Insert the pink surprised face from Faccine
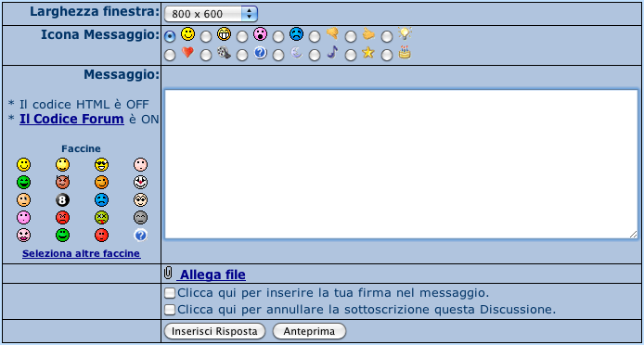 (24, 217)
